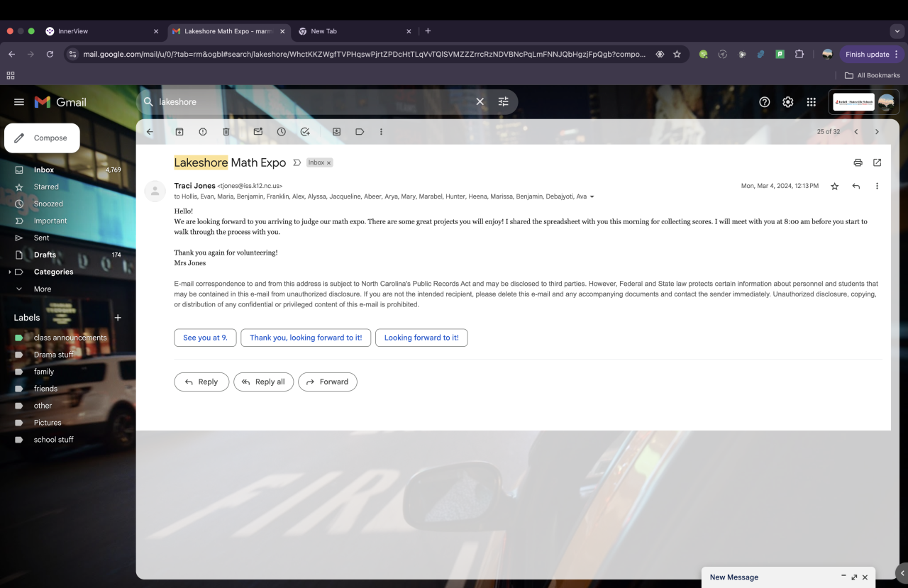
Task: Open the message's three-dot More options
Action: click(x=877, y=186)
